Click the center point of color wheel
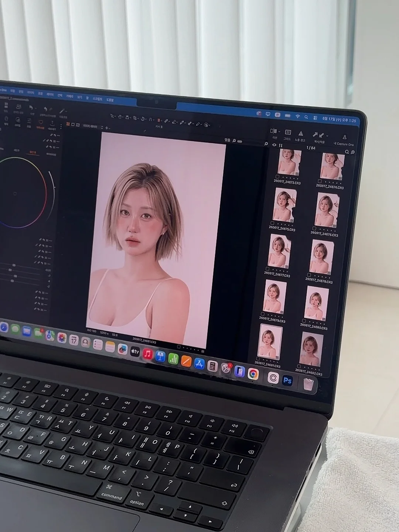This screenshot has height=532, width=399. pos(15,193)
